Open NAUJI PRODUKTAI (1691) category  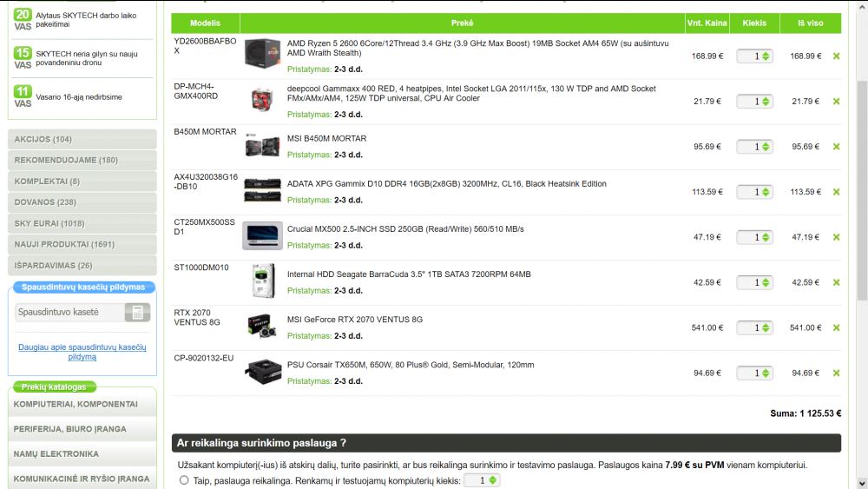[82, 244]
